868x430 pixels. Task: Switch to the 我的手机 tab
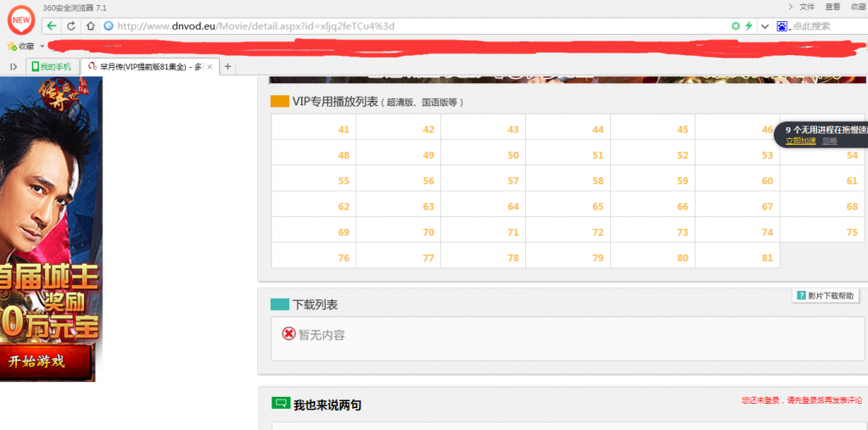click(53, 66)
